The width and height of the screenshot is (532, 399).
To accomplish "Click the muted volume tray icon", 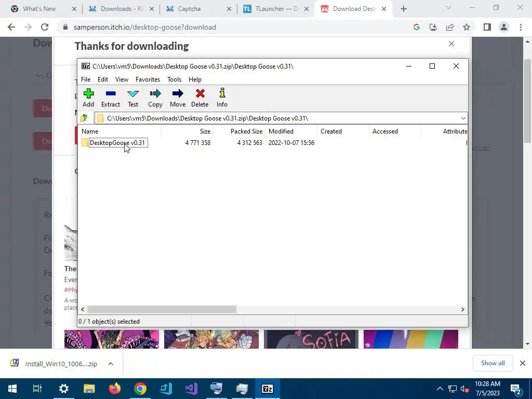I will [x=465, y=389].
